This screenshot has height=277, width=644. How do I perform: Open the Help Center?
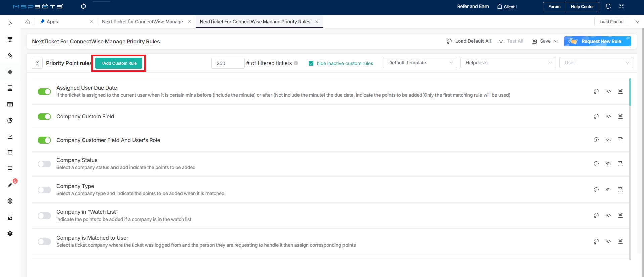pos(582,7)
